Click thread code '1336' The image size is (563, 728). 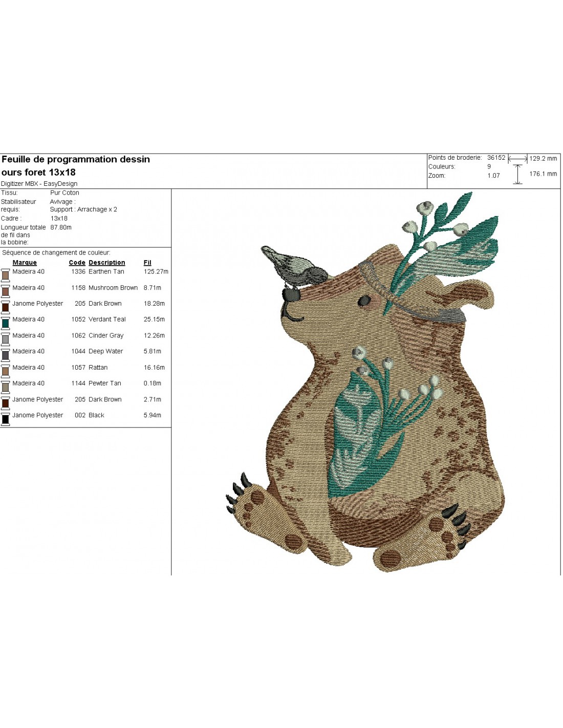[x=78, y=272]
